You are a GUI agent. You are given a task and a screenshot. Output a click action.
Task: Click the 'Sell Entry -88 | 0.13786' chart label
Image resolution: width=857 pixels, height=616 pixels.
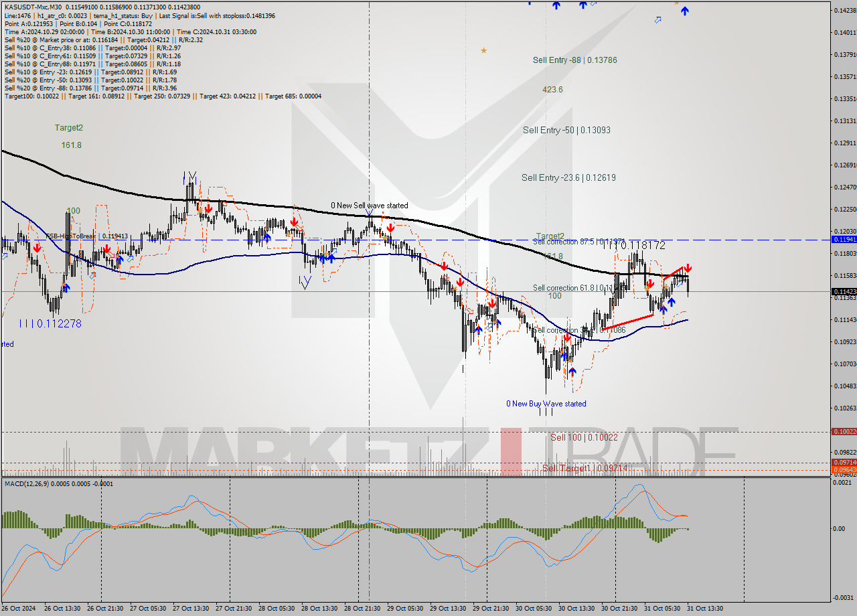point(574,60)
